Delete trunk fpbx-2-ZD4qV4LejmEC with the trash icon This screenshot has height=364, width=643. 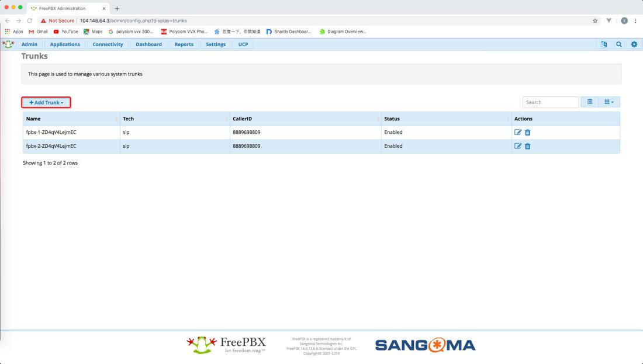[527, 147]
